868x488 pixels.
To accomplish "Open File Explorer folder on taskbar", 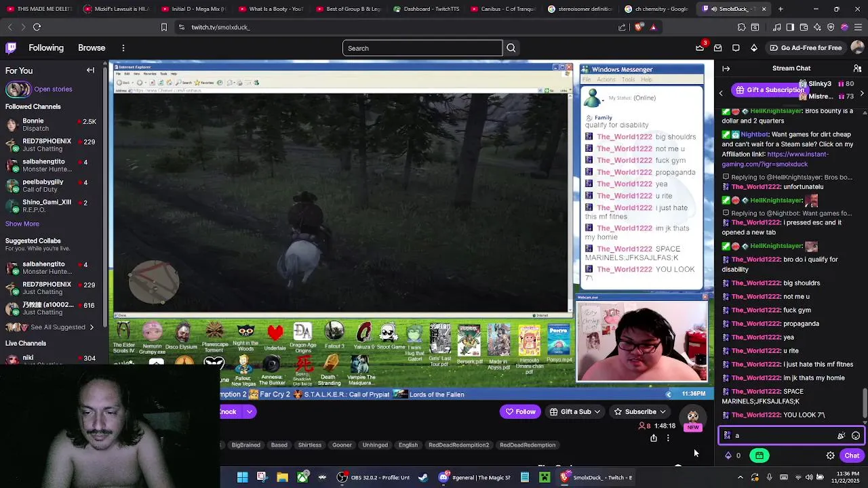I will point(282,477).
